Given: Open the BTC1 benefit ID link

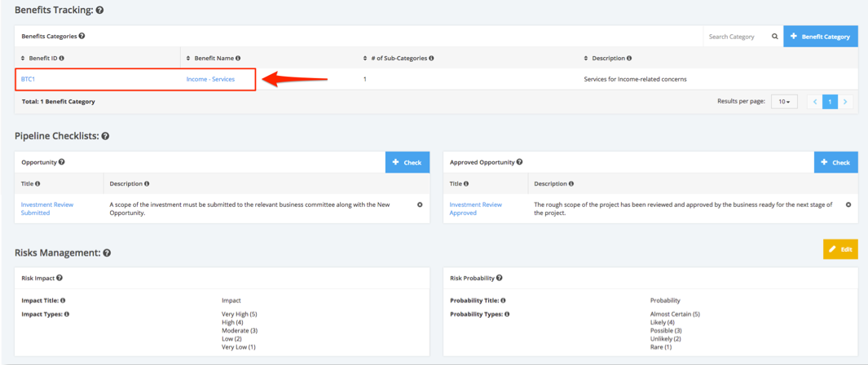Looking at the screenshot, I should point(29,79).
